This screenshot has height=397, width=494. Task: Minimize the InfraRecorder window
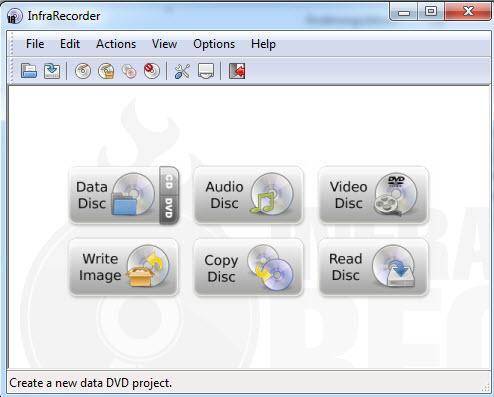(404, 12)
